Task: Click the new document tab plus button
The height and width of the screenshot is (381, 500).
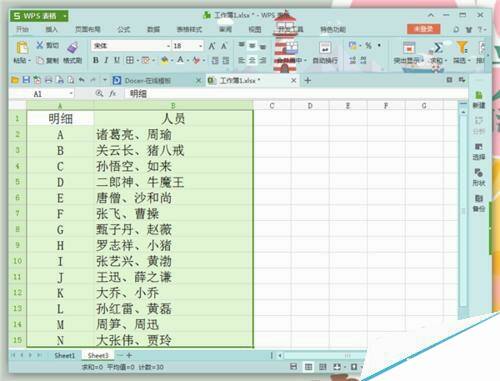Action: [x=308, y=80]
